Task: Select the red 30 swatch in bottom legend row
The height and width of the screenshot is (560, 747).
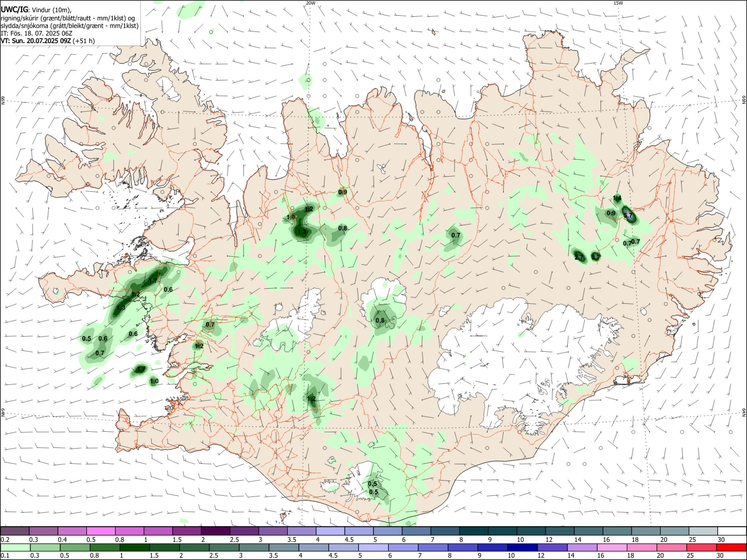Action: click(x=731, y=548)
